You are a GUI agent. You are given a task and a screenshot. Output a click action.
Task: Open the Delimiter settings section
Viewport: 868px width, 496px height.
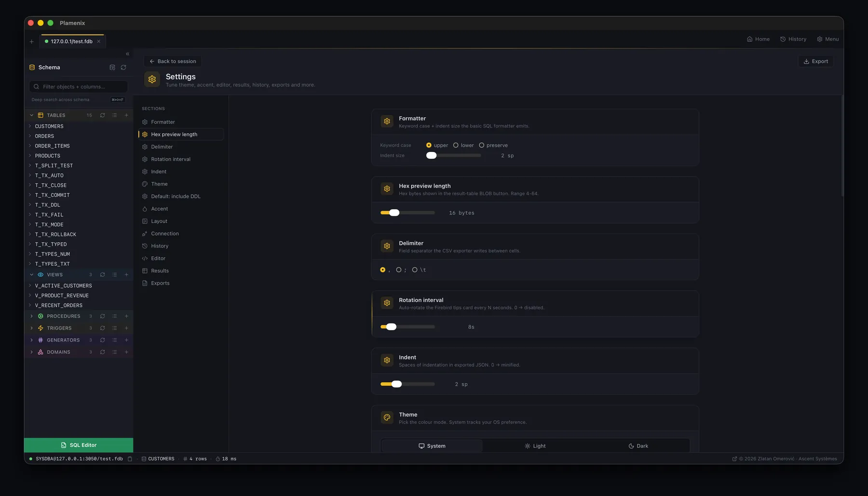click(181, 147)
